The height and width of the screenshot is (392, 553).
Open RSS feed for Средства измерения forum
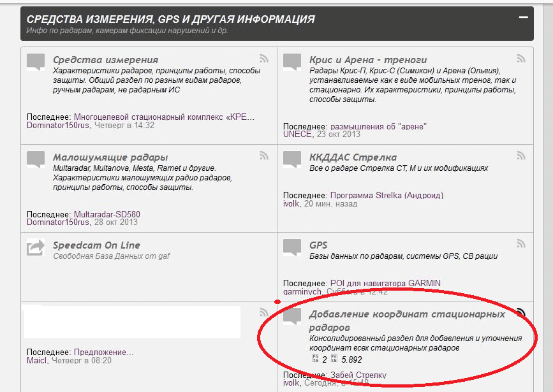[264, 59]
